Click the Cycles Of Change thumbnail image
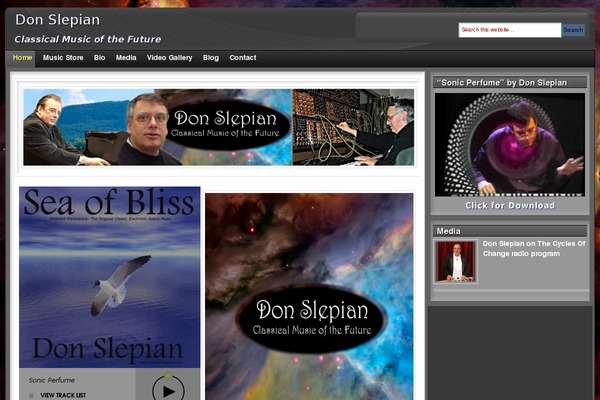The width and height of the screenshot is (600, 400). (x=455, y=262)
